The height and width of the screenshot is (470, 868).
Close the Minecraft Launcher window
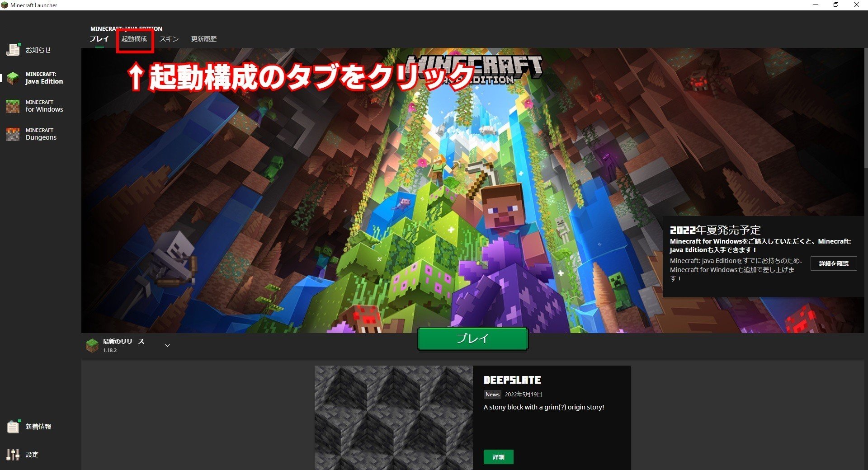857,5
